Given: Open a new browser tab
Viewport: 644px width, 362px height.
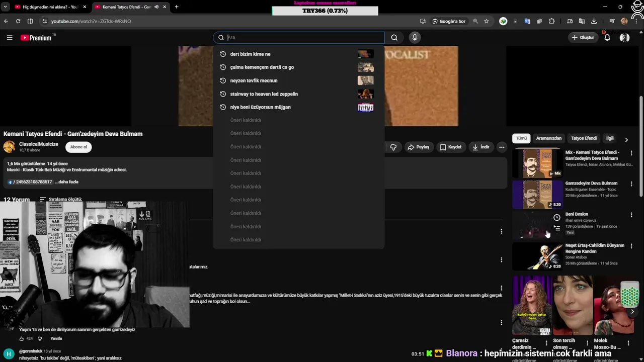Looking at the screenshot, I should pyautogui.click(x=177, y=7).
